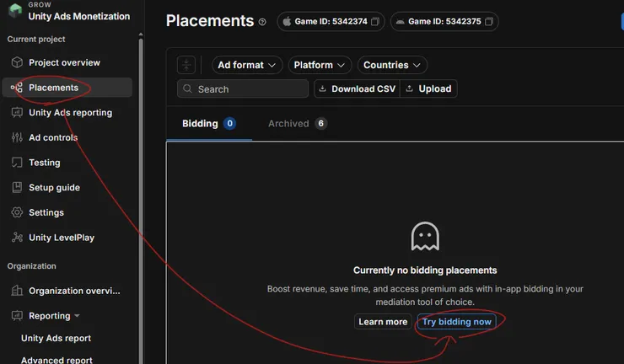Image resolution: width=624 pixels, height=364 pixels.
Task: Click the Project overview cube icon
Action: point(17,62)
